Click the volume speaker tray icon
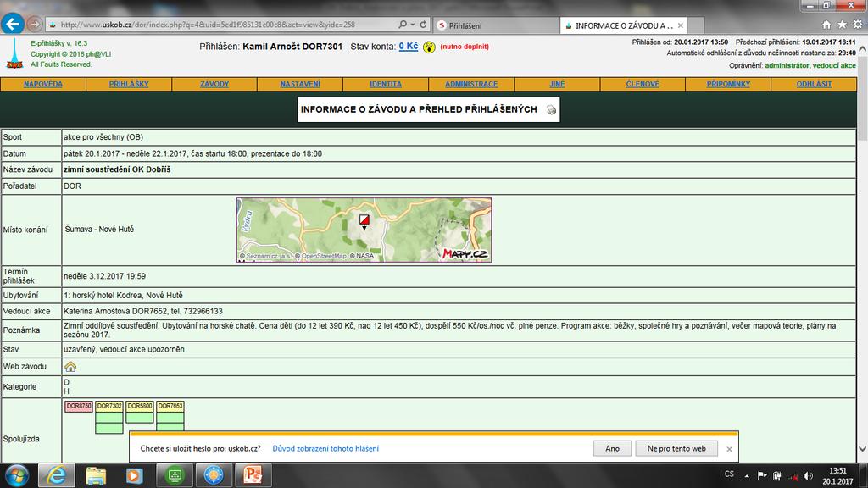This screenshot has width=868, height=488. point(808,476)
